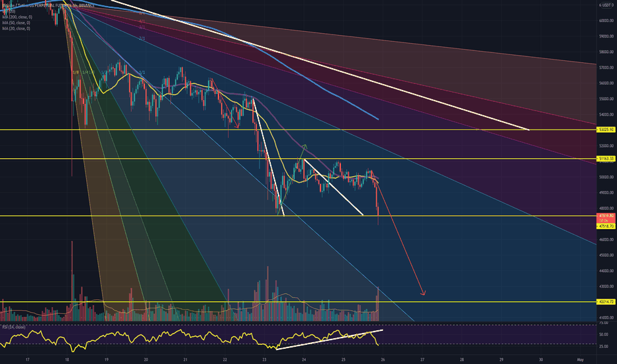Click the 53025.92 yellow price label
Viewport: 617px width, 364px height.
(x=606, y=130)
